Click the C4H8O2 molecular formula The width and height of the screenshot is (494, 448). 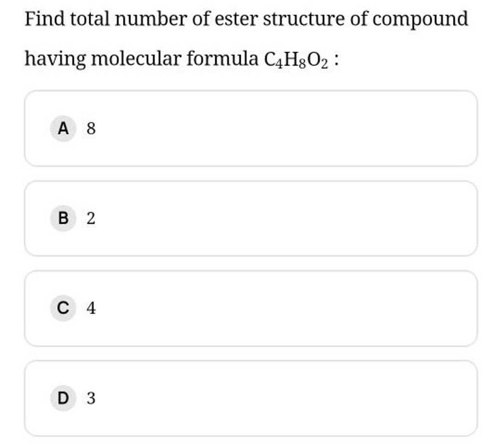(296, 60)
